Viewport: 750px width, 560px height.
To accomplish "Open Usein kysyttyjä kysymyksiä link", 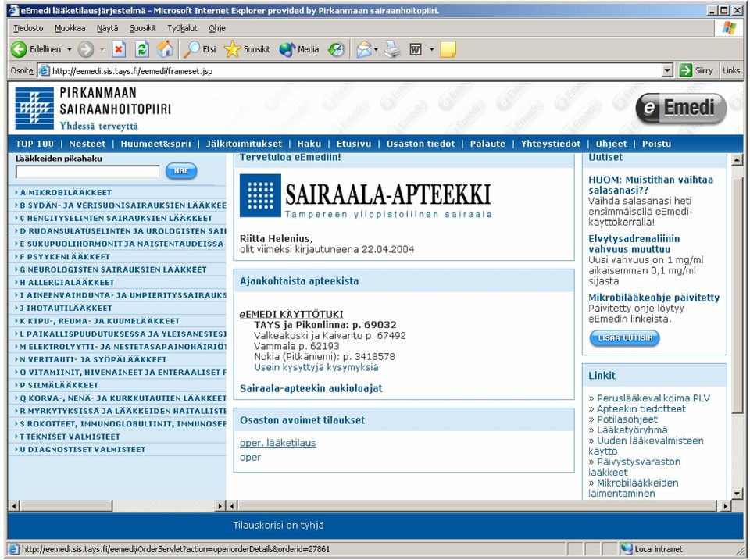I will (316, 367).
